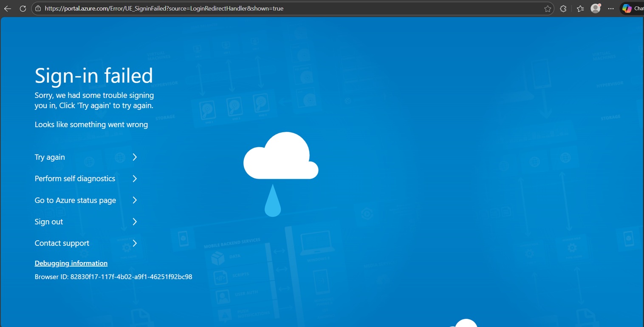This screenshot has height=327, width=644.
Task: Open the browser Extensions icon
Action: pyautogui.click(x=563, y=9)
